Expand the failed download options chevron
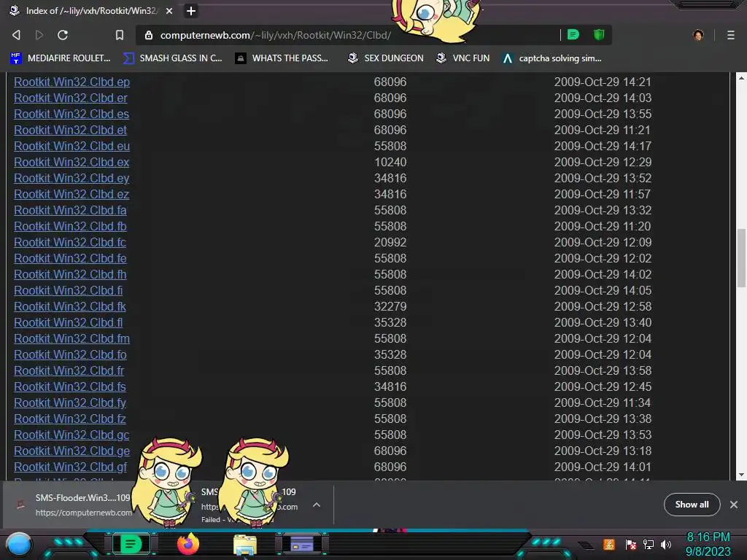The height and width of the screenshot is (560, 747). [317, 505]
